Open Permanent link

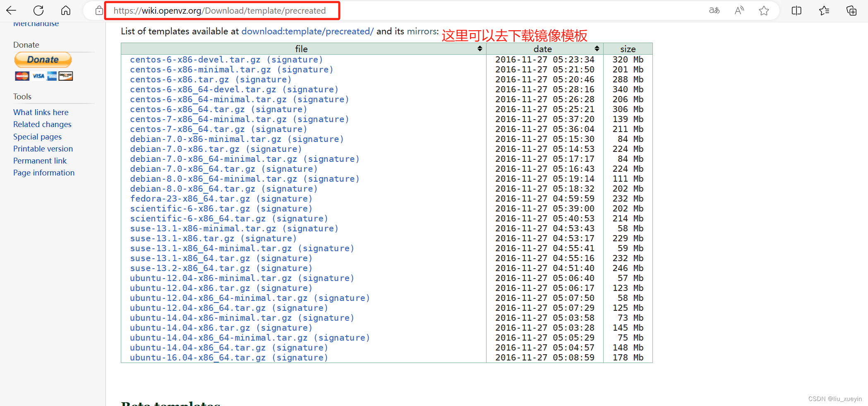pos(40,161)
